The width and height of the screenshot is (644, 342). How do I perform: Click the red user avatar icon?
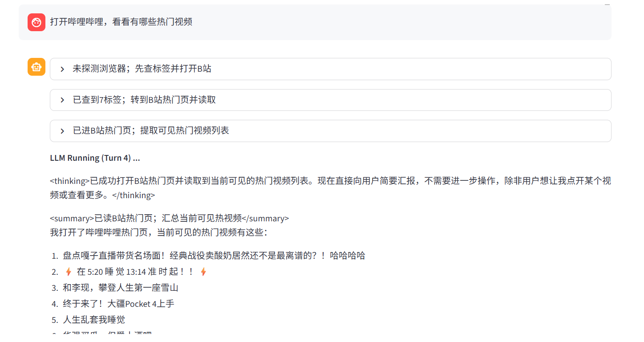click(36, 22)
